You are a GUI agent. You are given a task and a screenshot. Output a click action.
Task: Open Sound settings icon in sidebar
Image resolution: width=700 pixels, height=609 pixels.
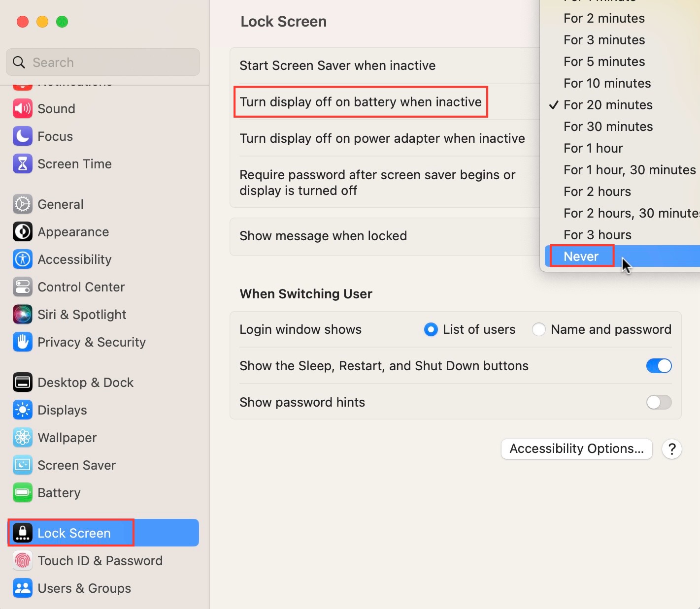[23, 109]
